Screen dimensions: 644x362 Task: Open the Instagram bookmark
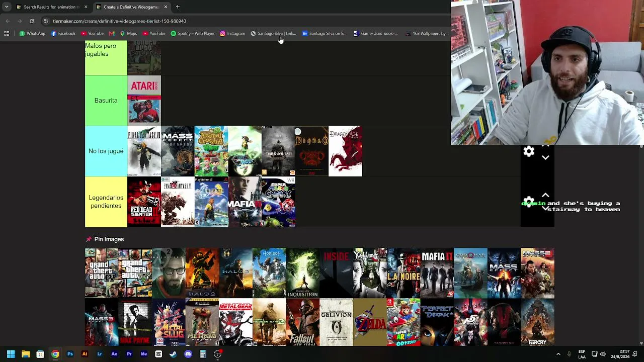232,34
